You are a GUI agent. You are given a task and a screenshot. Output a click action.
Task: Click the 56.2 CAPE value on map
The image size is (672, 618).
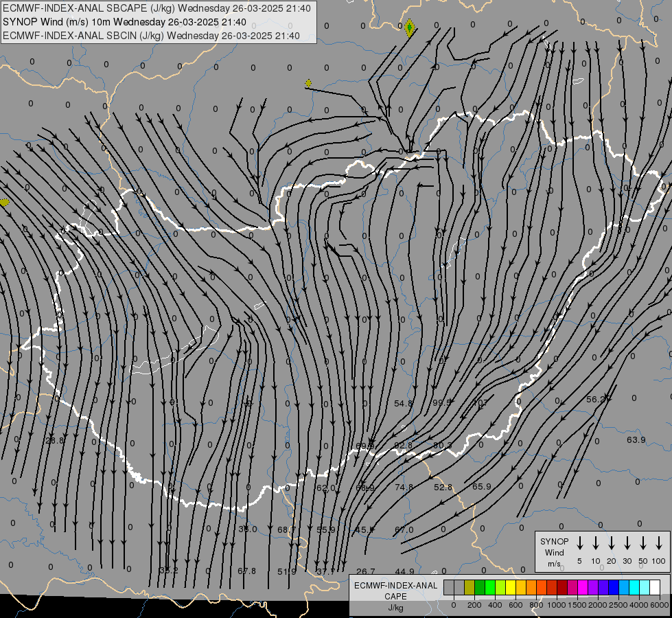[x=595, y=399]
